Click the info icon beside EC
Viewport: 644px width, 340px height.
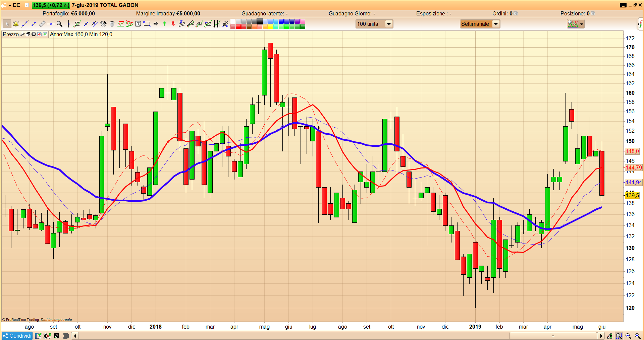click(27, 5)
